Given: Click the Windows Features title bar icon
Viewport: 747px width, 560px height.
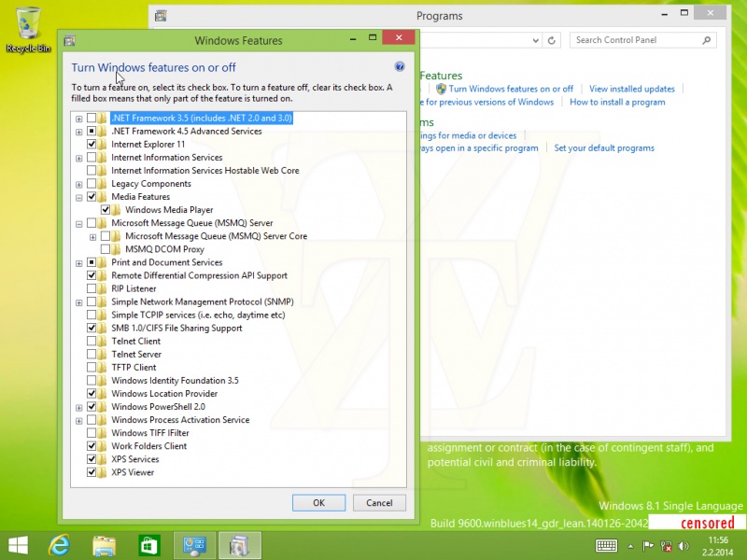Looking at the screenshot, I should point(69,40).
